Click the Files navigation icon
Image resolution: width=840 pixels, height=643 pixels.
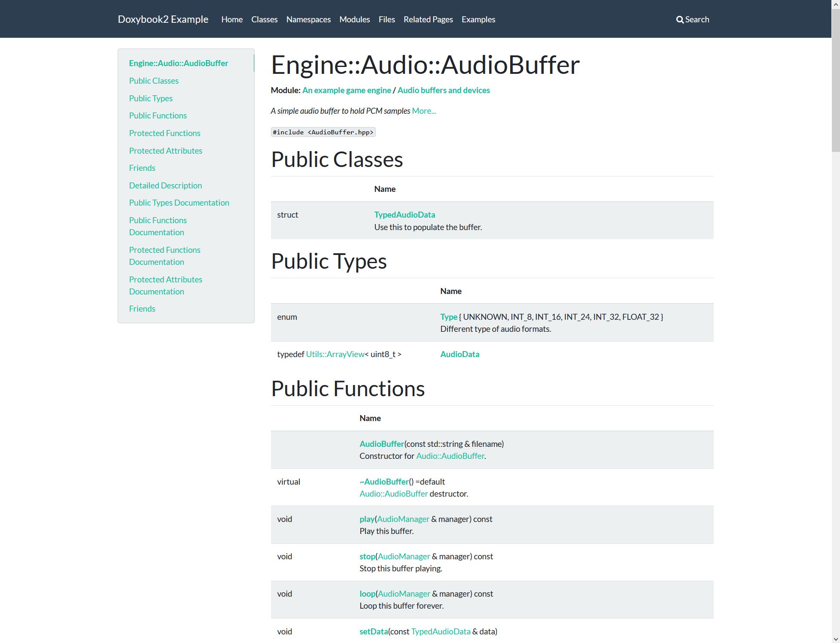pos(387,19)
